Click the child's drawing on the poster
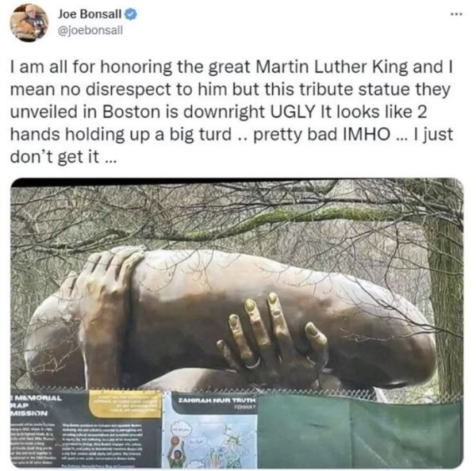Image resolution: width=476 pixels, height=471 pixels. point(210,443)
